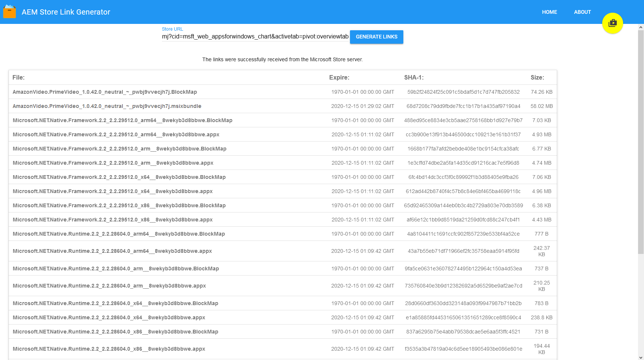Select SHA-1 hash 488ed95ce8834e3cb5aae2758168bb1d927e79b7

[463, 120]
